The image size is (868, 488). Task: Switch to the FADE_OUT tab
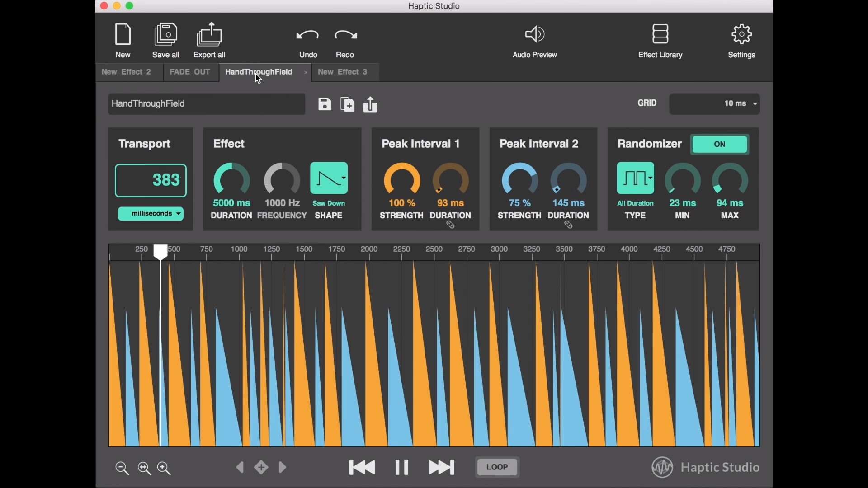[190, 72]
